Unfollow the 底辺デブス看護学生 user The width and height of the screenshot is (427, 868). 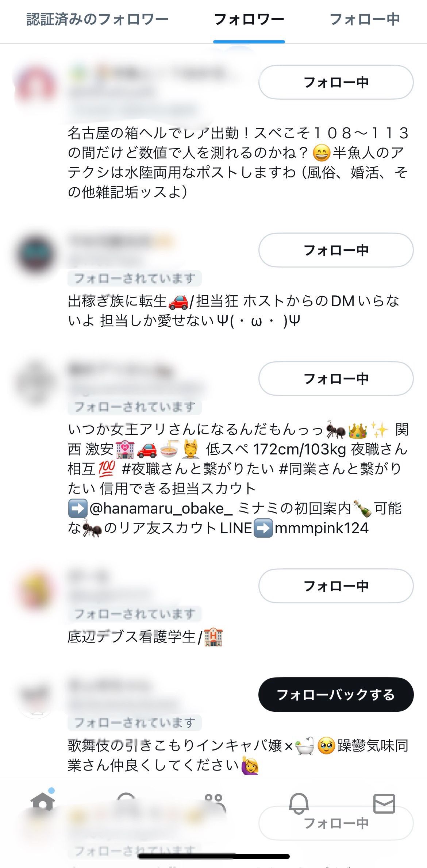336,586
